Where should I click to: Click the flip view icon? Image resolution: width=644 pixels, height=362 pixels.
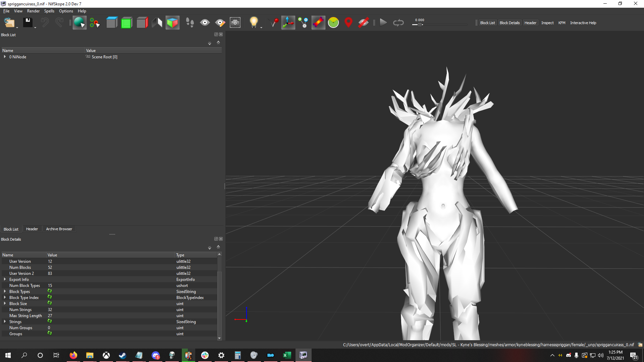(157, 23)
